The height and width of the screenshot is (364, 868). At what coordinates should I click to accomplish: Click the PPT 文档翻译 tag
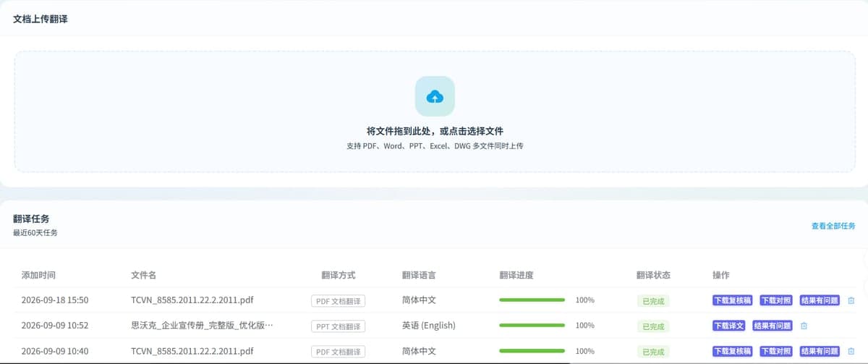point(339,326)
